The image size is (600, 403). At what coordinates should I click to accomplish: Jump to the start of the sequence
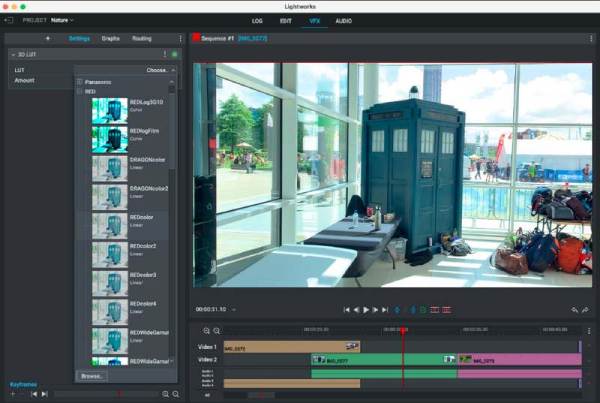[x=346, y=310]
